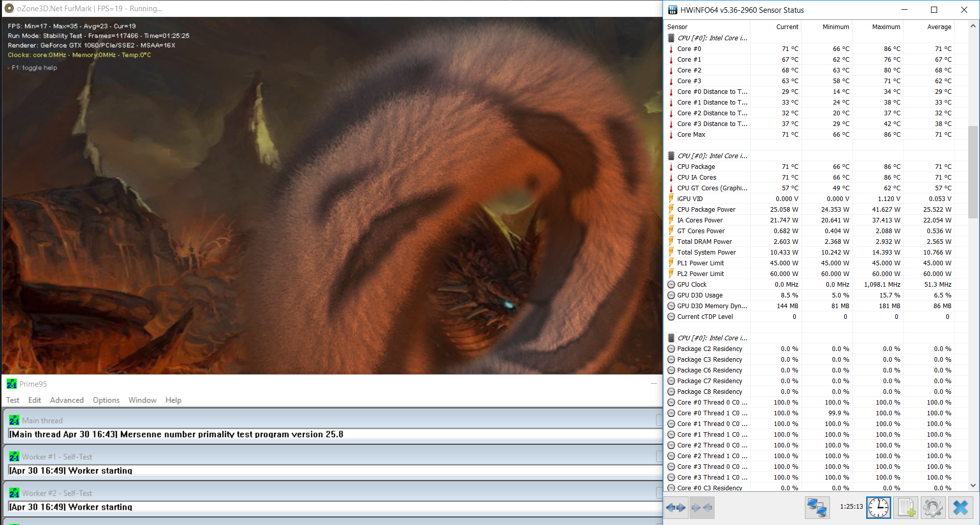Open the Edit menu in Prime95

[x=35, y=400]
